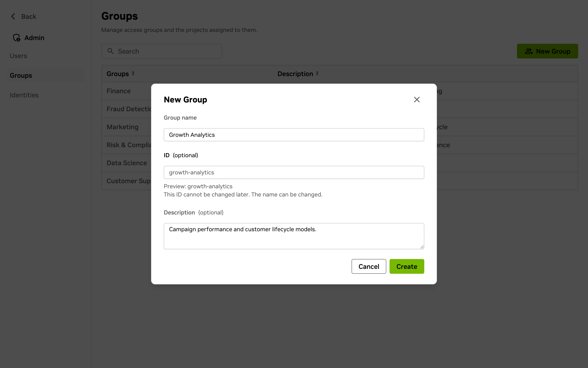Select the Customer Support group row

coord(340,181)
